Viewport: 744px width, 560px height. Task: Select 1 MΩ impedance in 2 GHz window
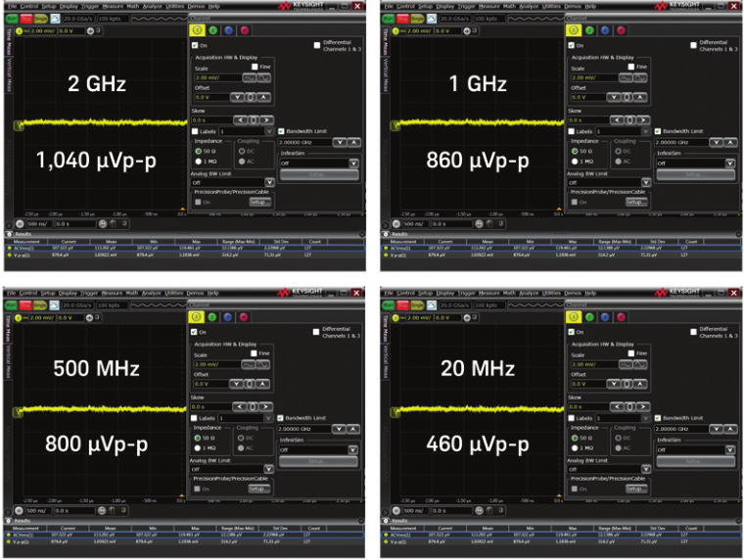199,162
